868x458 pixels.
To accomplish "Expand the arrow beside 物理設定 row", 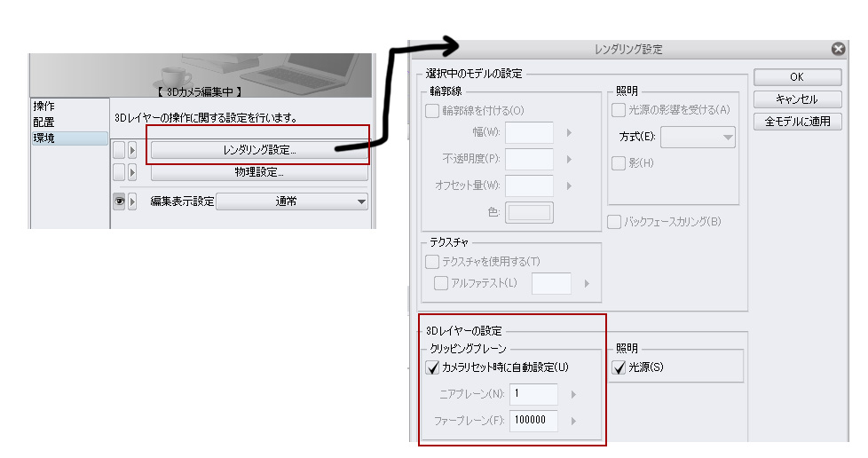I will point(132,172).
